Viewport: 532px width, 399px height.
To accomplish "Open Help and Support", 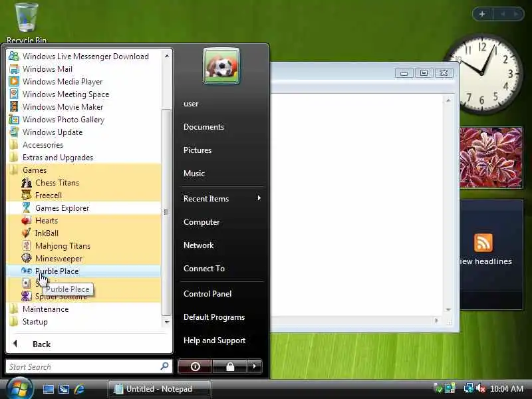I will 222,340.
